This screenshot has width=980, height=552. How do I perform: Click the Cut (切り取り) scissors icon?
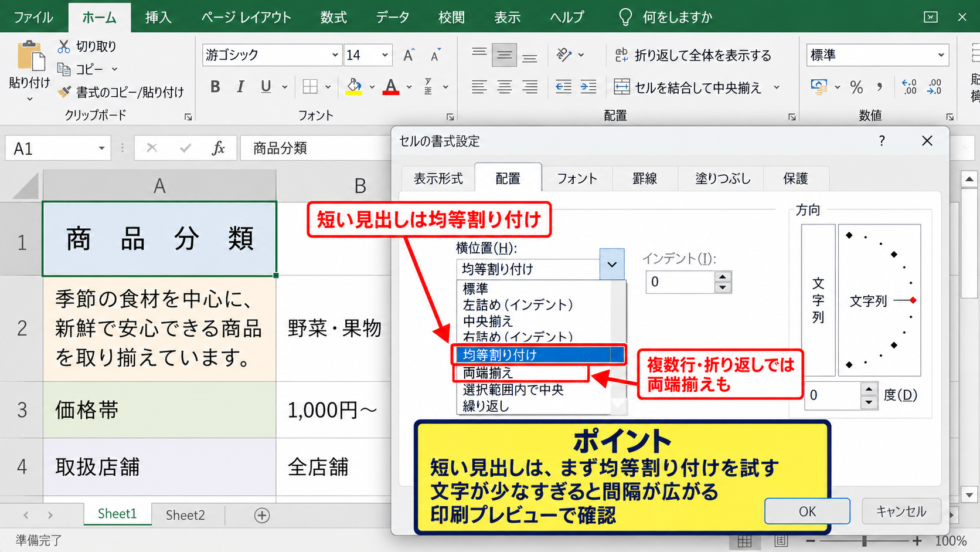[x=64, y=46]
